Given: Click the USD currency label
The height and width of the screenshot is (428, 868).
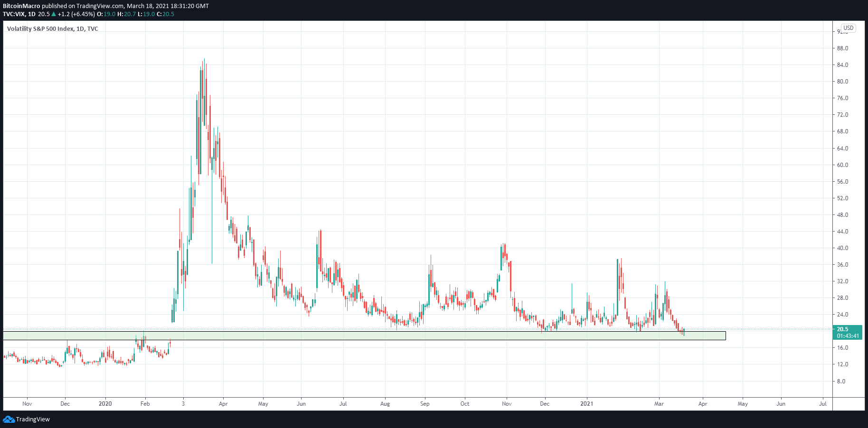Looking at the screenshot, I should (848, 28).
